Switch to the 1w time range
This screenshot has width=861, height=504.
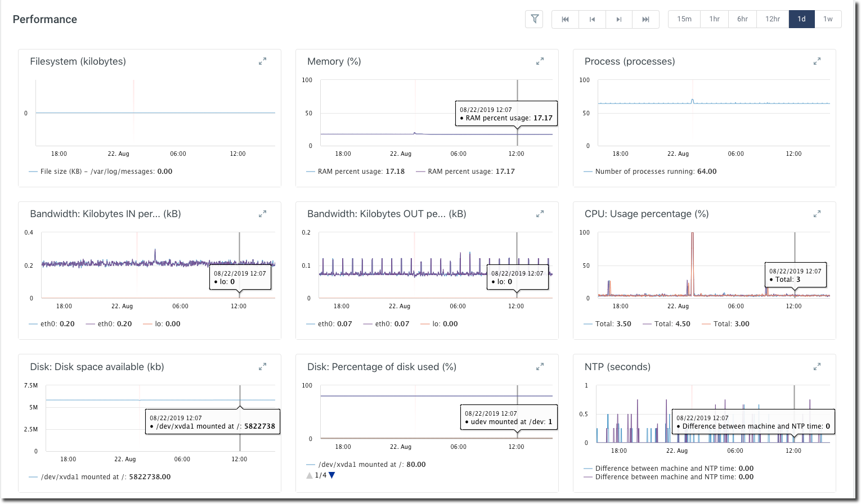(828, 19)
